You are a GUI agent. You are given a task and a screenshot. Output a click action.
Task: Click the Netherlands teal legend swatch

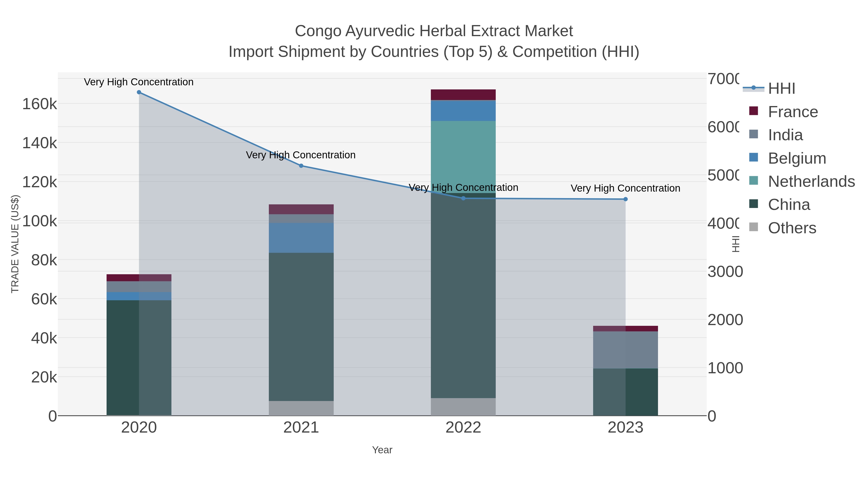click(753, 180)
